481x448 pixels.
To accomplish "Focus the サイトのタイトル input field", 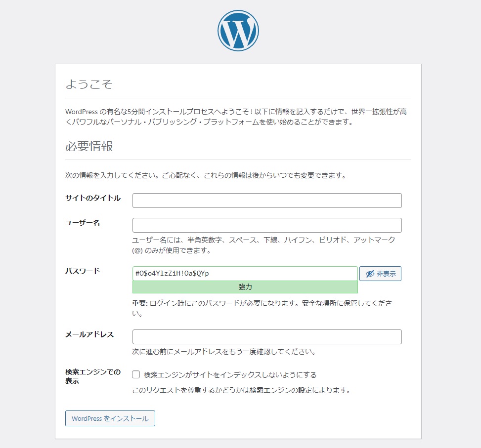I will click(x=267, y=201).
